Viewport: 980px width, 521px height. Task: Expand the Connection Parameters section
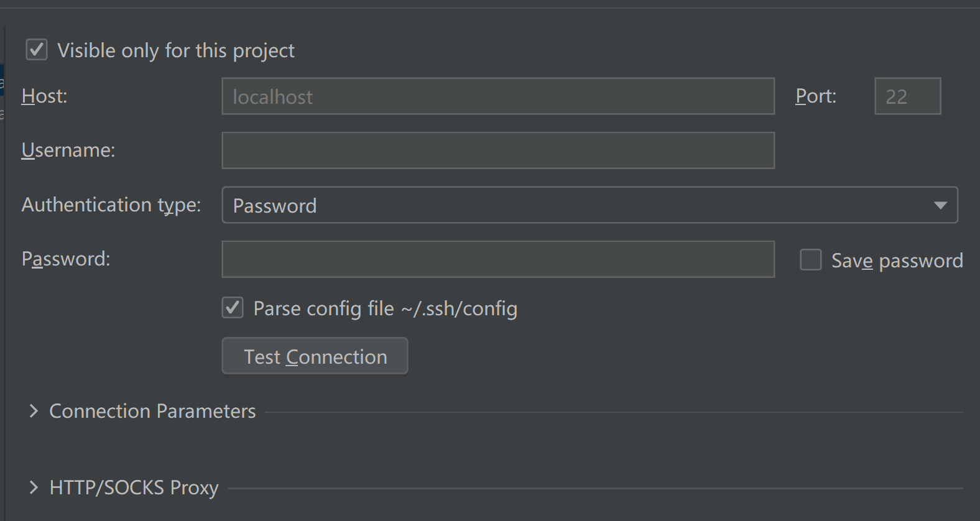[x=34, y=411]
